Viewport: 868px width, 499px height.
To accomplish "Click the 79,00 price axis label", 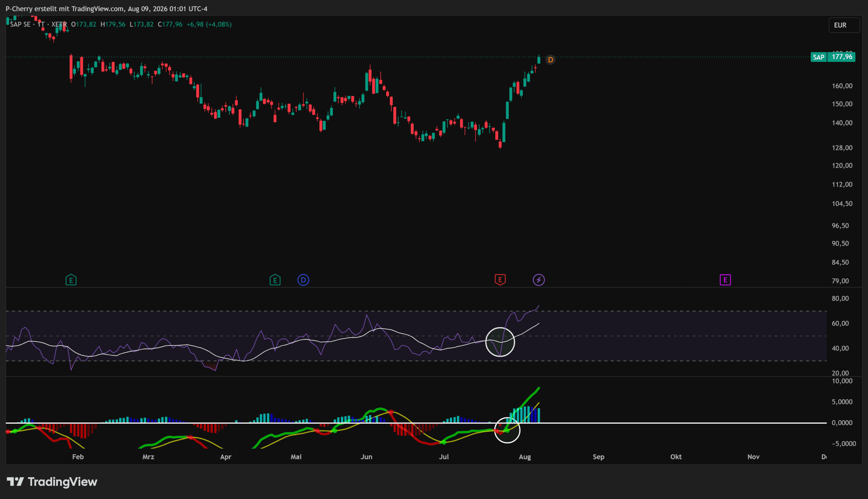I will [840, 281].
